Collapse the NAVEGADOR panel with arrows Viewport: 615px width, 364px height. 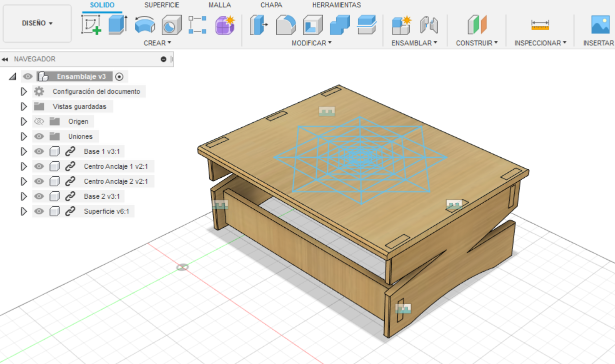(x=5, y=59)
